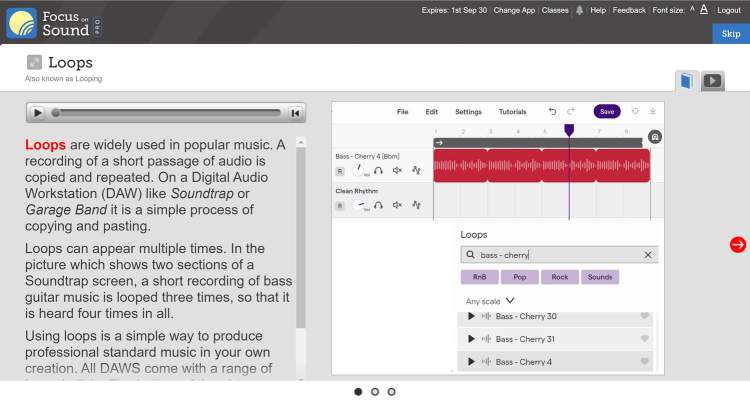
Task: Toggle record arm on Clean Rhythm track
Action: [340, 206]
